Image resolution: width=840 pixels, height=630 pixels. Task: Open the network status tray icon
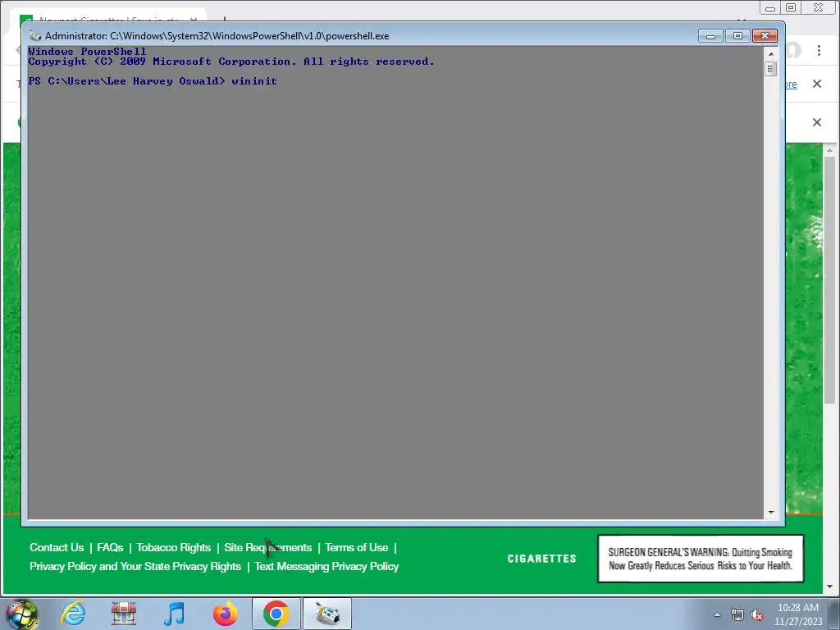tap(737, 614)
